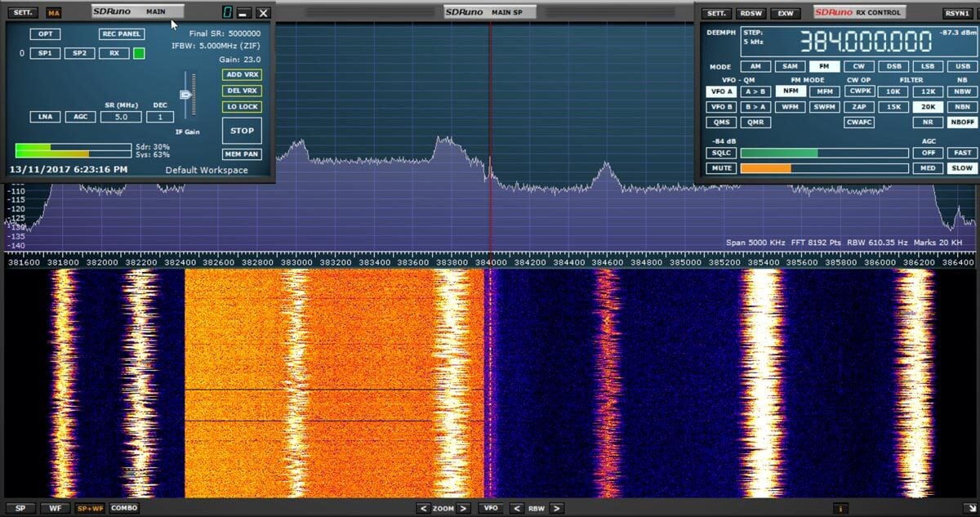The width and height of the screenshot is (980, 517).
Task: Select the COMBO display mode
Action: coord(123,507)
